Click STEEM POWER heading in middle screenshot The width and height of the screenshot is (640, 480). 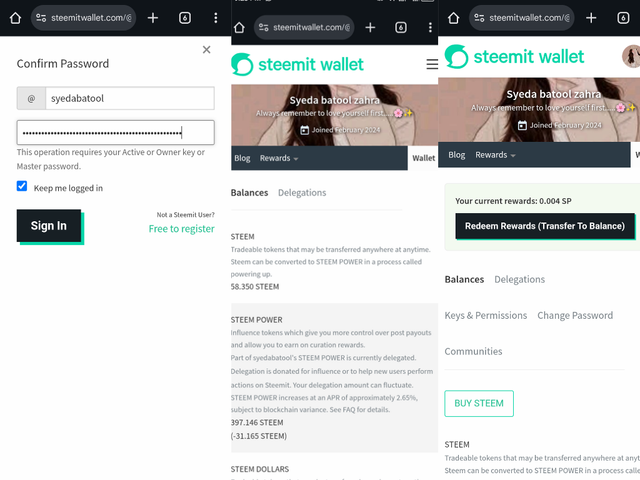(256, 320)
